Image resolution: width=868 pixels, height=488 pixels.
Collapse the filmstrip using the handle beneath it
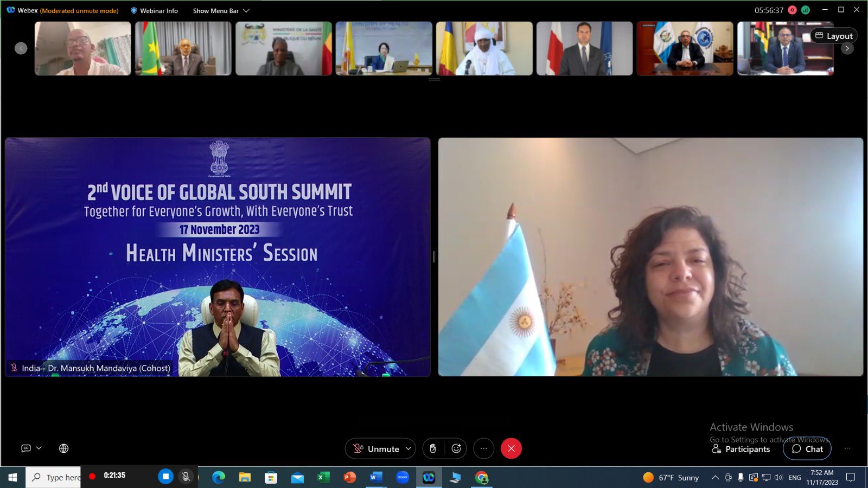(x=434, y=79)
